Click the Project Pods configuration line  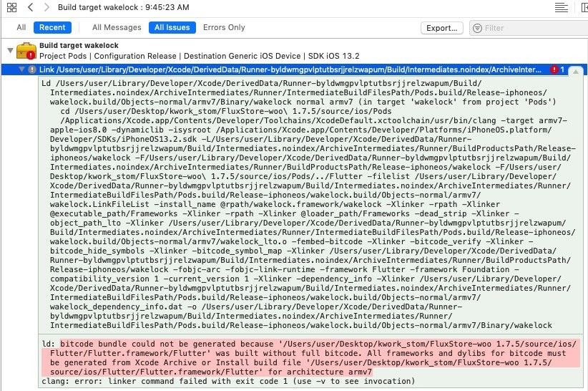tap(199, 56)
